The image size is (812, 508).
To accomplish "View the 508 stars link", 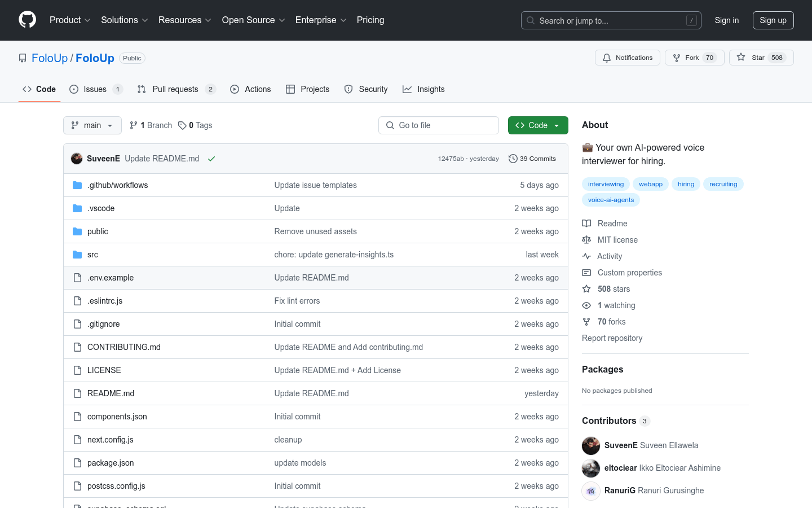I will (x=606, y=289).
